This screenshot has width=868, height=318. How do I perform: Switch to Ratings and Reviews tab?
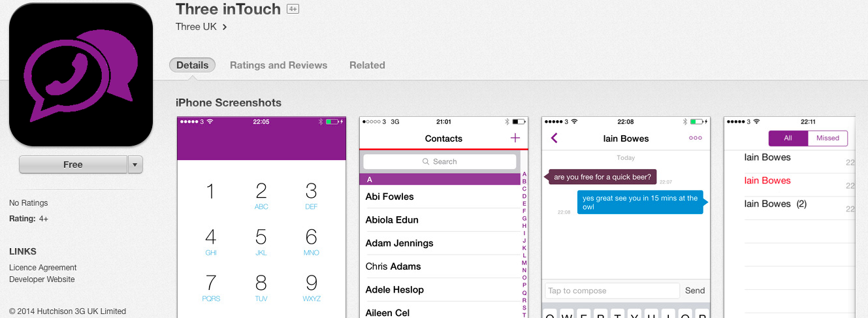279,65
